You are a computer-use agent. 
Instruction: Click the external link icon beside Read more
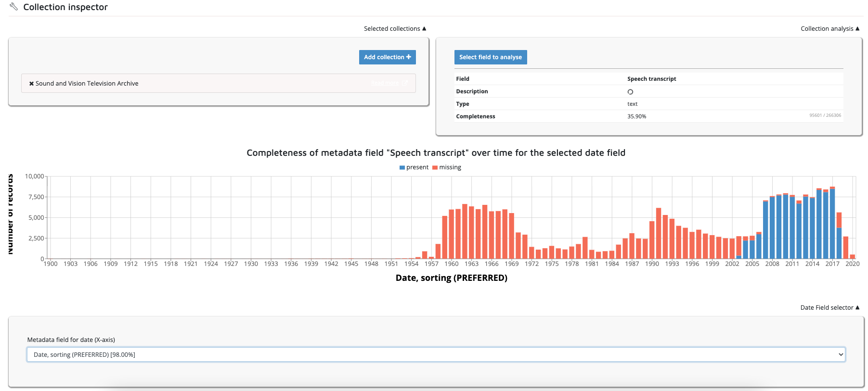(x=405, y=83)
